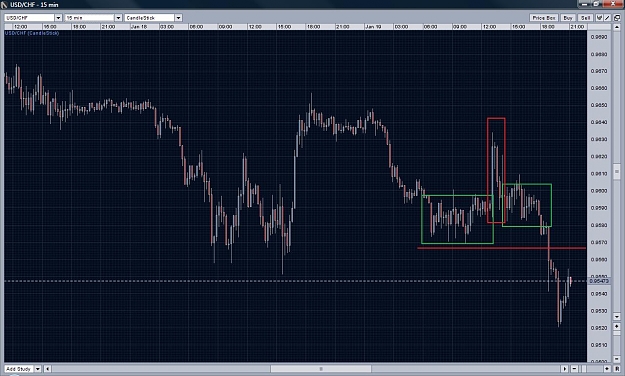Click the vertical zoom out minus button

point(617,359)
